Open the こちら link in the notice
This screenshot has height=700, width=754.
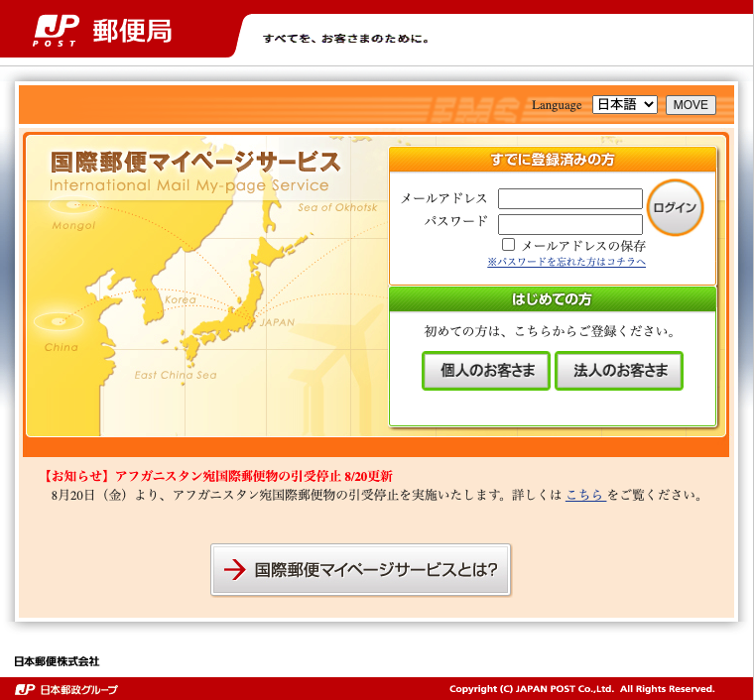pos(585,495)
